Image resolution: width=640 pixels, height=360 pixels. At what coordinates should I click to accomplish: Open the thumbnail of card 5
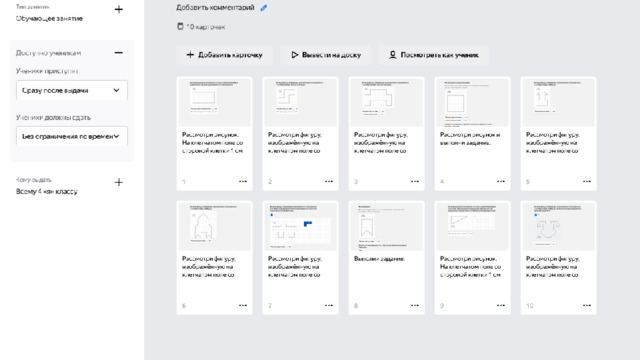click(x=558, y=102)
